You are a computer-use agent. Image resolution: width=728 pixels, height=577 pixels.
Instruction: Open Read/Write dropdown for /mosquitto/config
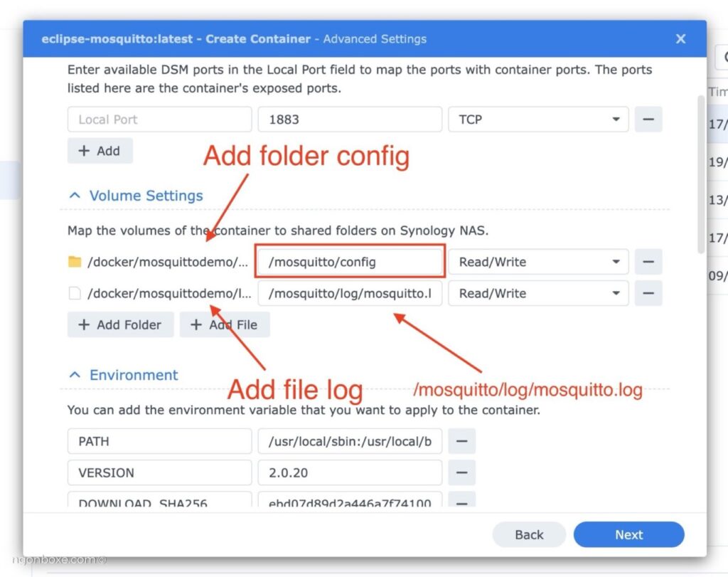[x=538, y=262]
